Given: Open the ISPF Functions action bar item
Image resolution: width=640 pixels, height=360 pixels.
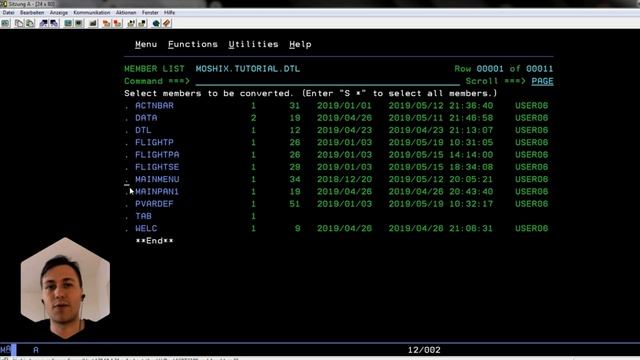Looking at the screenshot, I should (193, 44).
